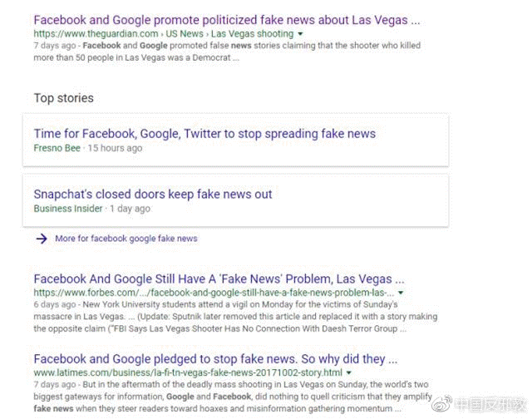This screenshot has width=532, height=419.
Task: Expand the Forbes result URL dropdown arrow
Action: (x=401, y=293)
